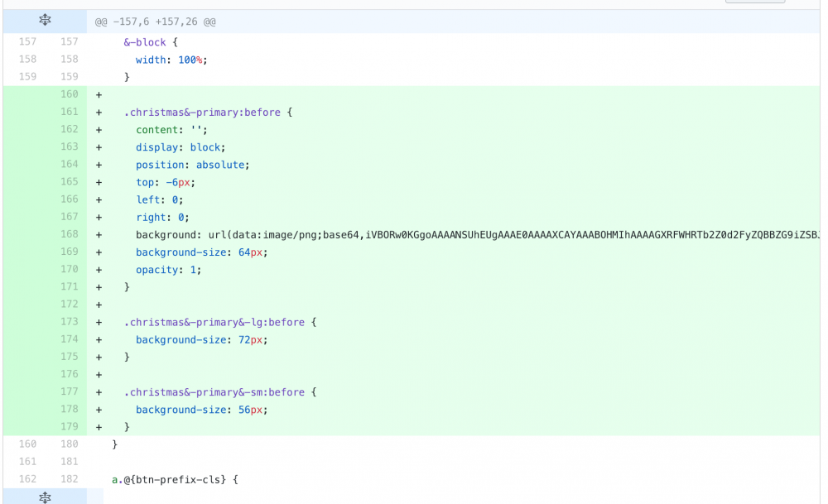Click line number 168 with background url
This screenshot has width=828, height=504.
[x=69, y=235]
